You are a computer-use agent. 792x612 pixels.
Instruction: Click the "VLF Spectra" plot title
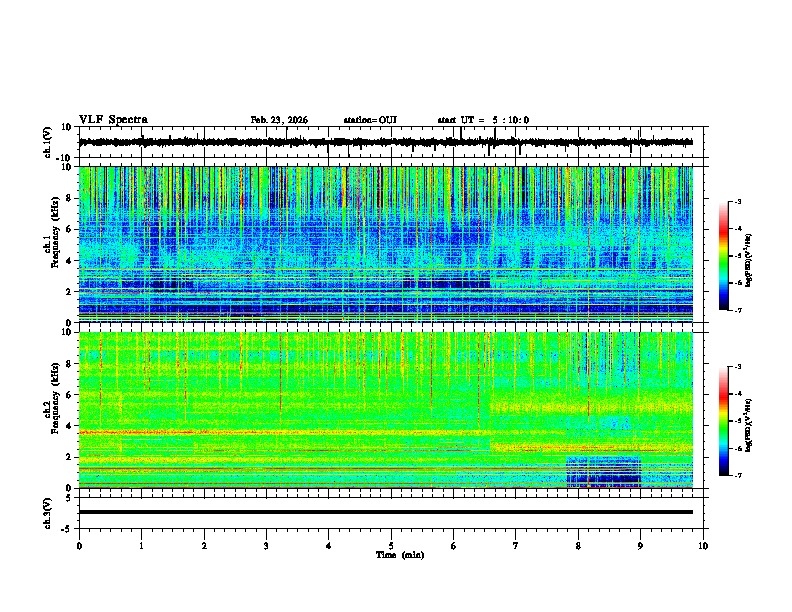point(113,120)
